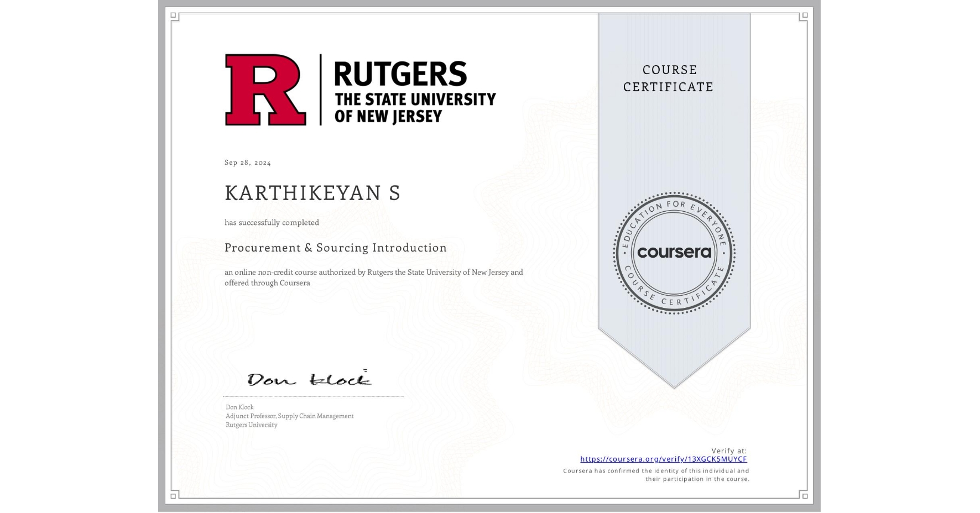Select the has successfully completed text
Screen dimensions: 980x513
pos(272,222)
